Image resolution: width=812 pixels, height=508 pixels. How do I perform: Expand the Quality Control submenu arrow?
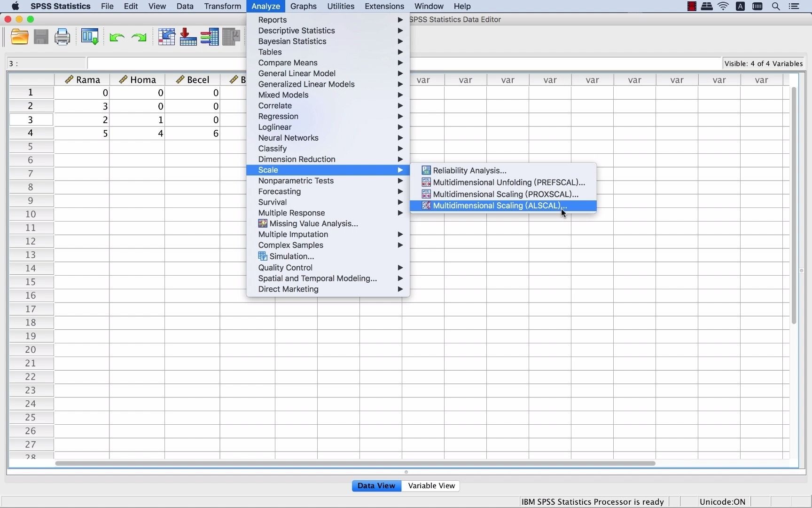[x=400, y=268]
